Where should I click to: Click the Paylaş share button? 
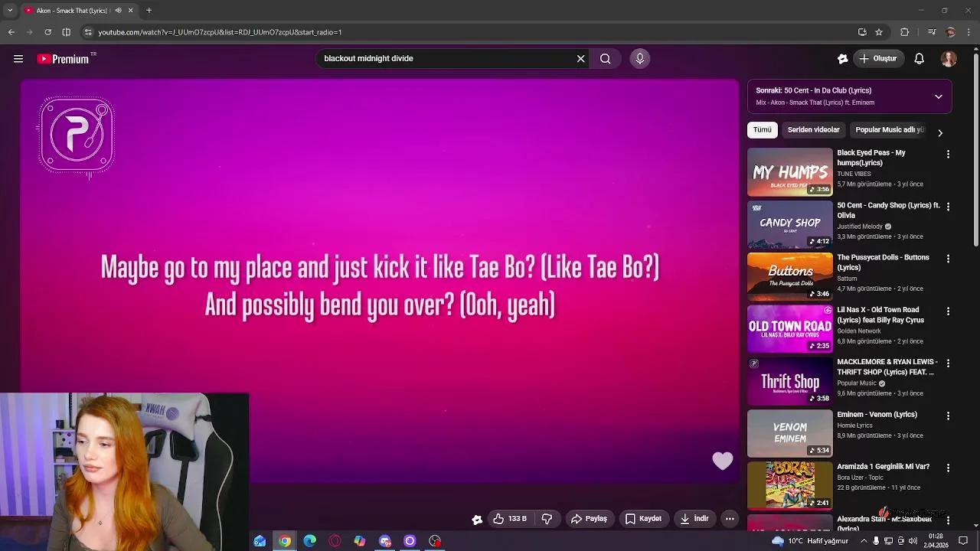point(589,519)
